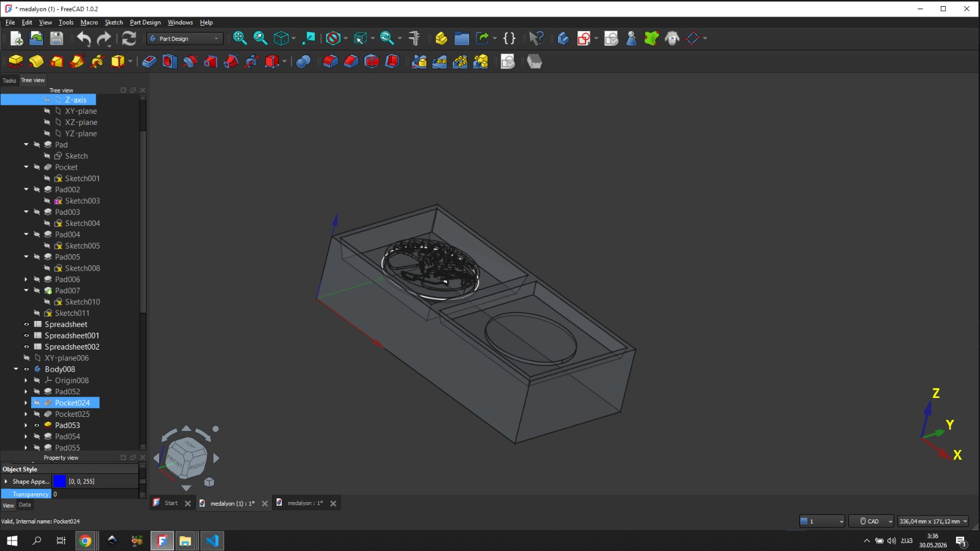Toggle visibility of Pocket feature

point(37,167)
